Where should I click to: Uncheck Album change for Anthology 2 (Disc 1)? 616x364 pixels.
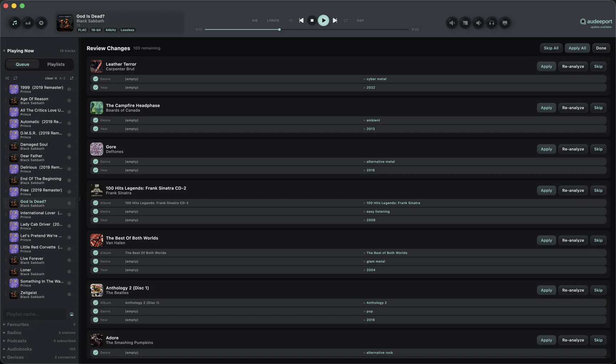pos(96,303)
